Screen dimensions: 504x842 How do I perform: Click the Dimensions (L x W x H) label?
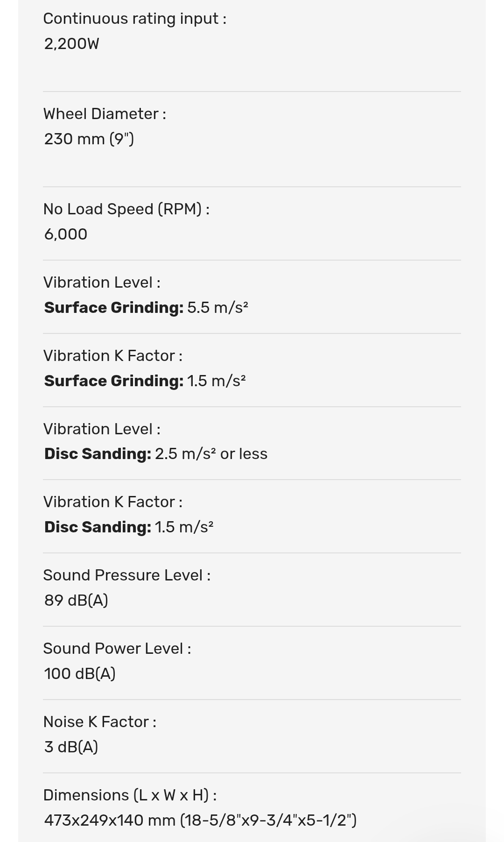(130, 795)
